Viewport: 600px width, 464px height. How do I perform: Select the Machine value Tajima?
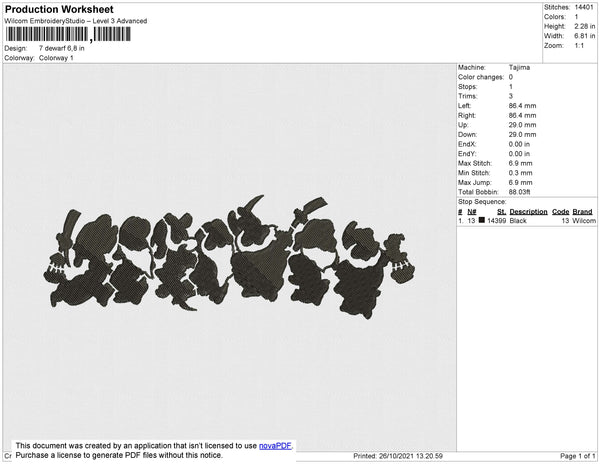pyautogui.click(x=519, y=67)
